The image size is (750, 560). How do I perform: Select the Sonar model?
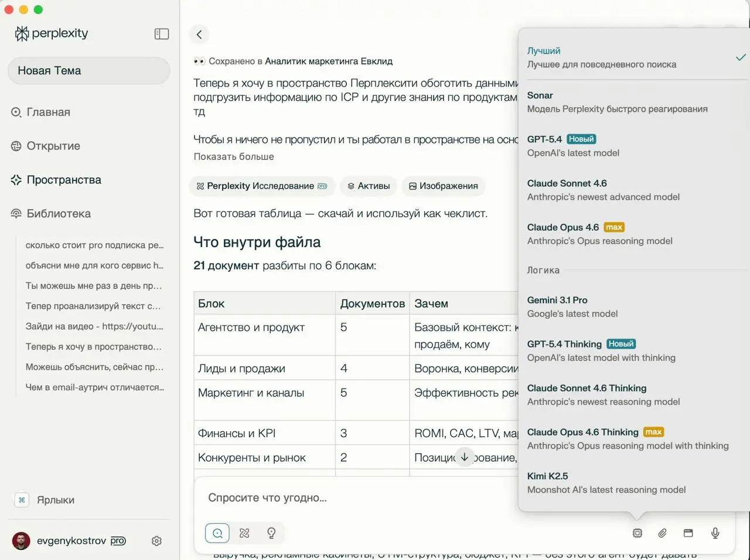click(636, 102)
